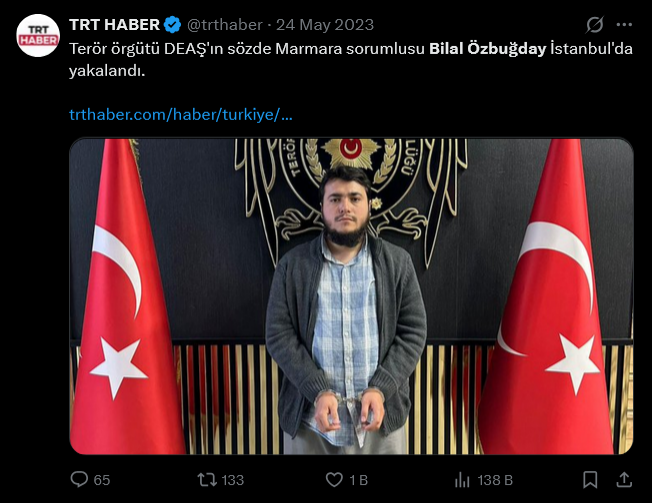Open the view analytics bar chart icon
652x503 pixels.
pos(462,480)
